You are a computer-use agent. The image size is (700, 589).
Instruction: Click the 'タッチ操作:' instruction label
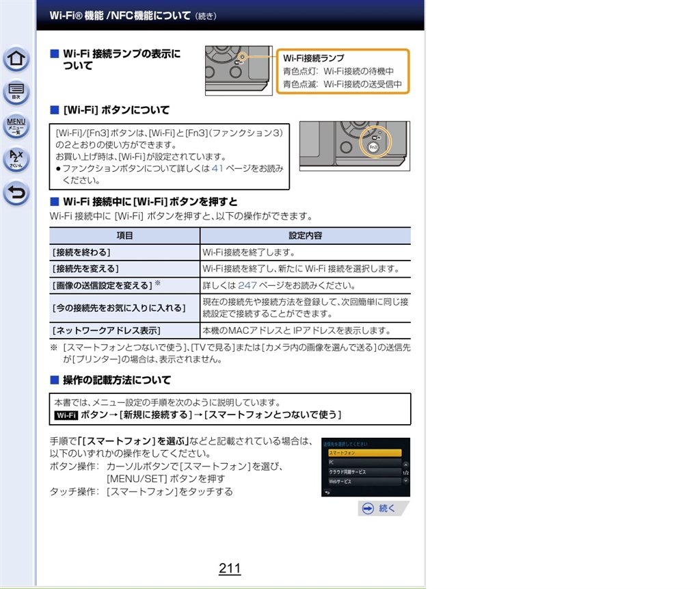(x=74, y=492)
